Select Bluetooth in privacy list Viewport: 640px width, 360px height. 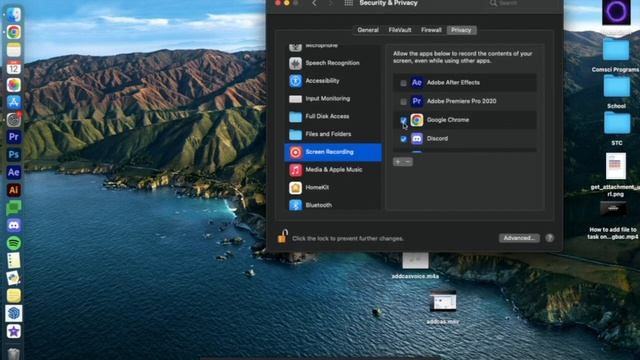(x=333, y=204)
